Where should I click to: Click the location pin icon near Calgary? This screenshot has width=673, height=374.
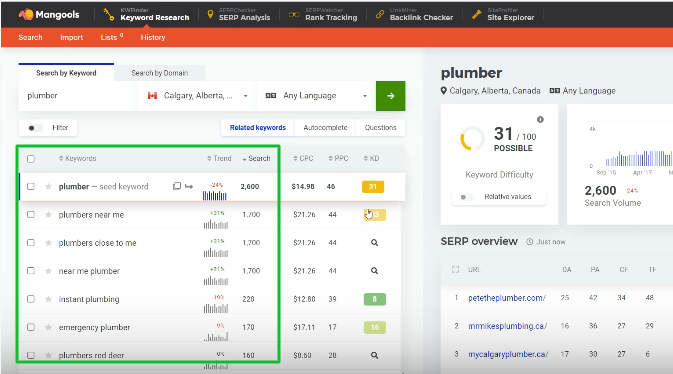(444, 91)
